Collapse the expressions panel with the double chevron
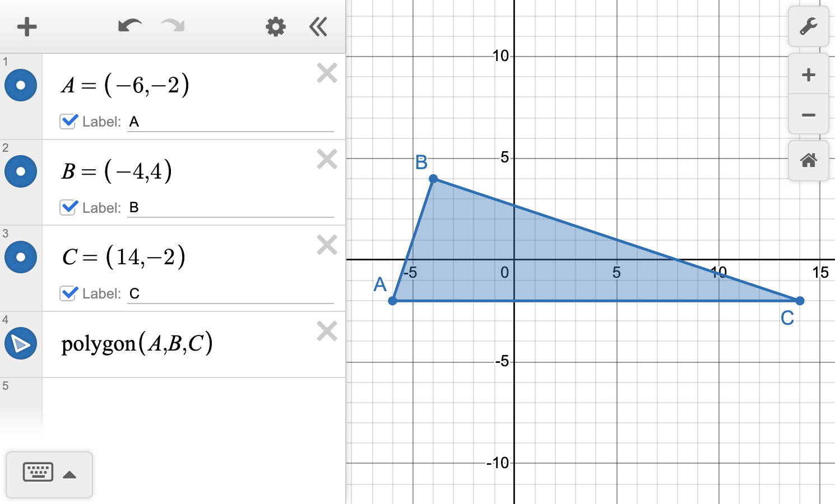835x504 pixels. click(x=318, y=26)
